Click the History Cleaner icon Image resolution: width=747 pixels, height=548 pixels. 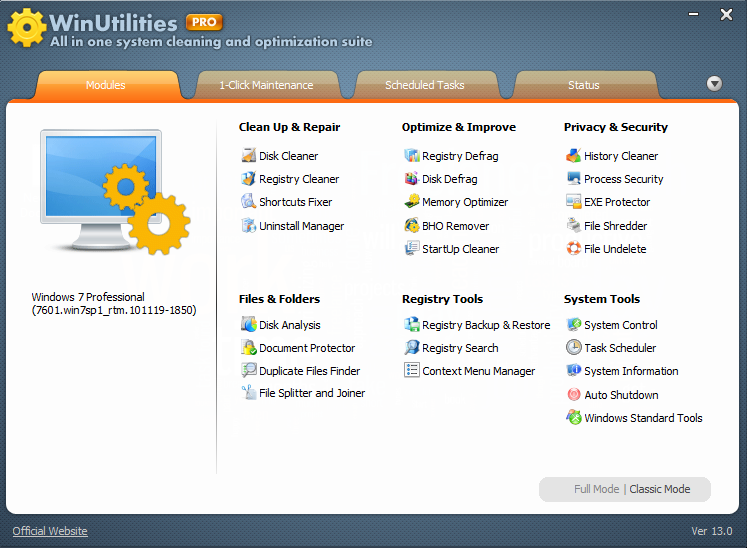pos(574,155)
